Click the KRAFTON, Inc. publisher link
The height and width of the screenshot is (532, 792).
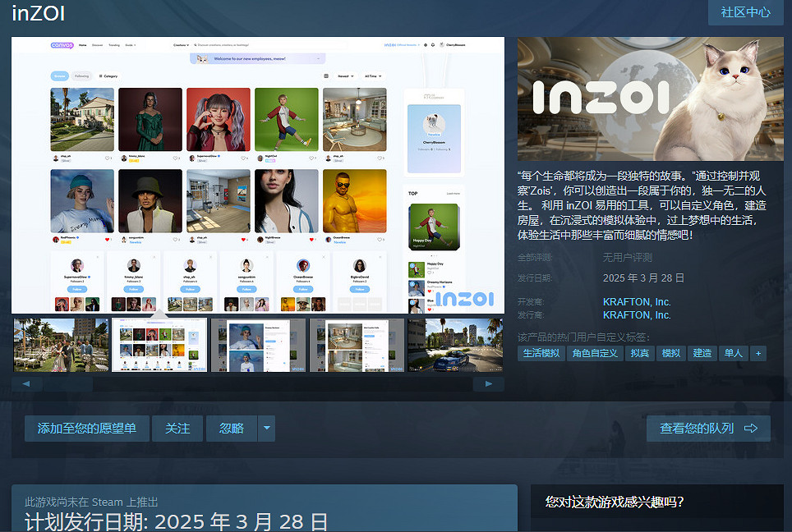(635, 314)
